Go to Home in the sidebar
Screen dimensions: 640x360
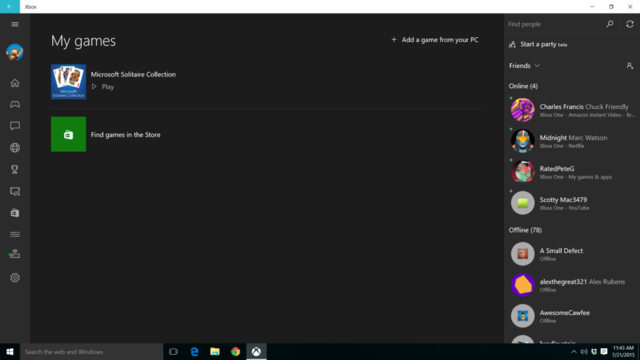click(15, 83)
